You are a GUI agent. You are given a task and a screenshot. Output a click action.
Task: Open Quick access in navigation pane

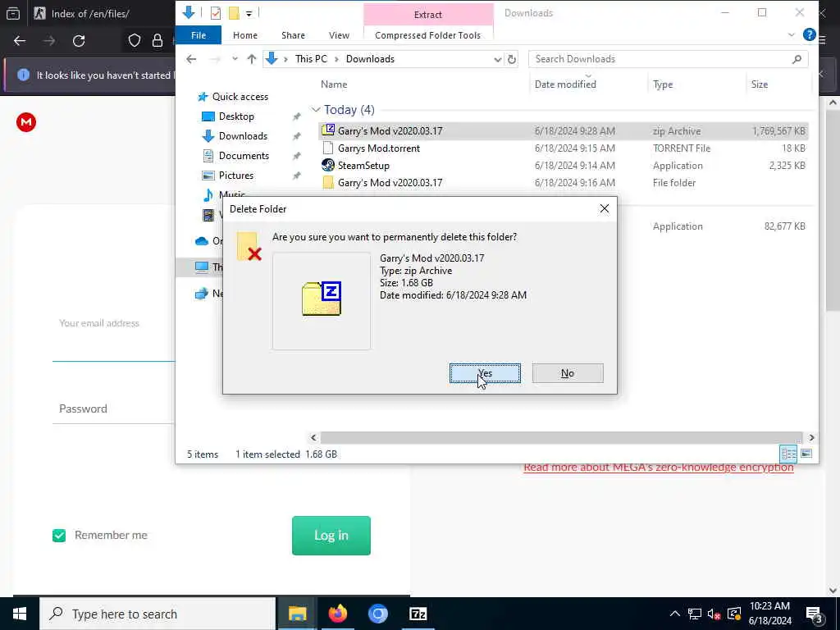240,97
